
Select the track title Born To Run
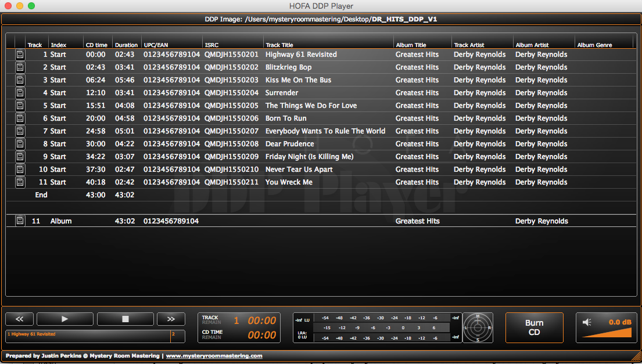286,118
